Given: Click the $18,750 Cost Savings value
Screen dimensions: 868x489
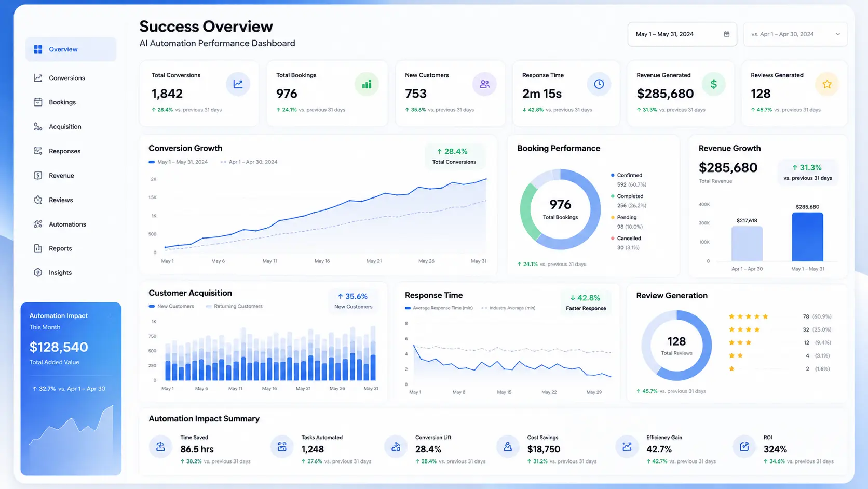Looking at the screenshot, I should [544, 450].
